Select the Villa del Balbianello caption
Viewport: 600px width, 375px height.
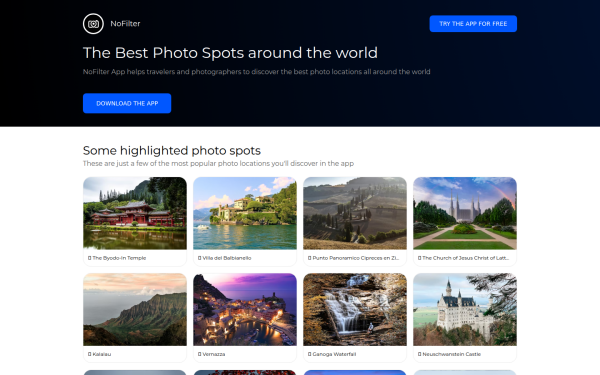[x=227, y=258]
